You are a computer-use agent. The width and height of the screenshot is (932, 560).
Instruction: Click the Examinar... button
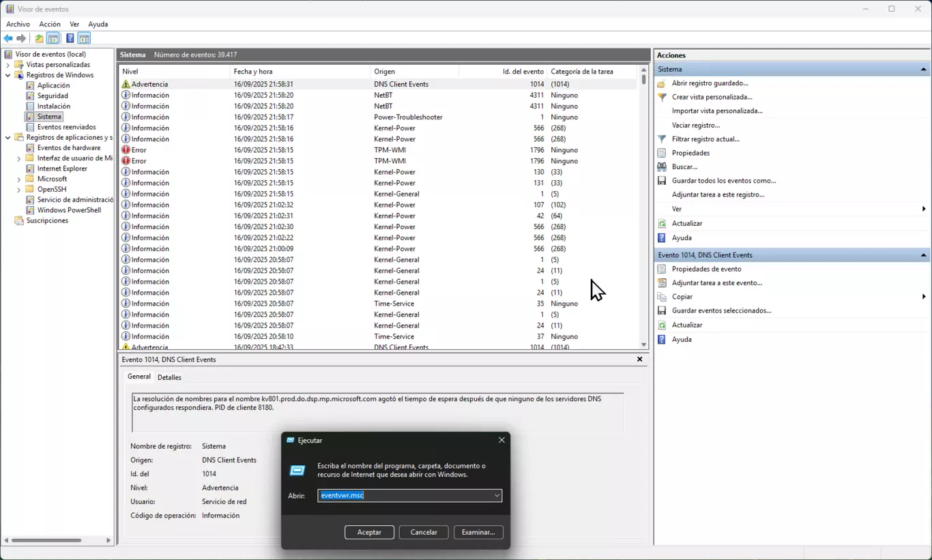[x=478, y=532]
